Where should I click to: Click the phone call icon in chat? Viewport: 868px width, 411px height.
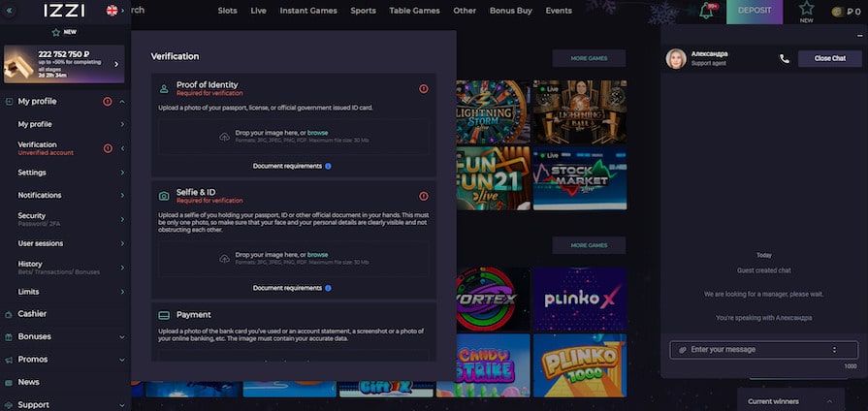(x=784, y=58)
